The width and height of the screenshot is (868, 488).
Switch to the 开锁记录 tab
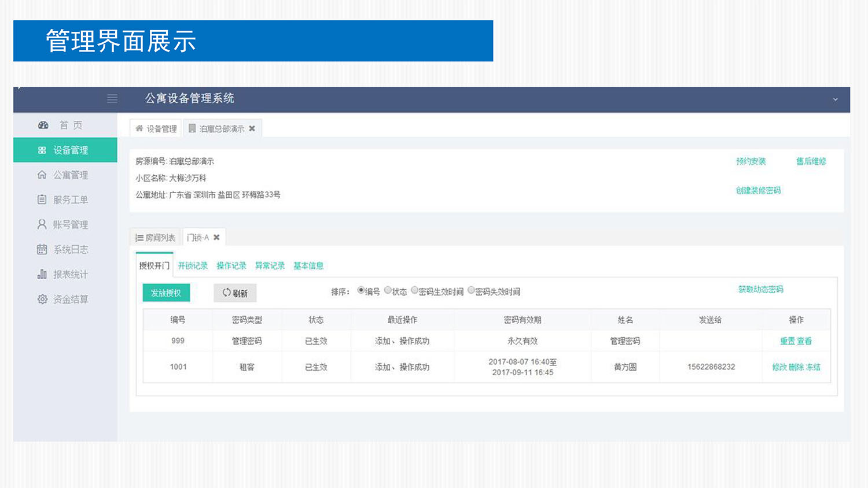point(192,265)
